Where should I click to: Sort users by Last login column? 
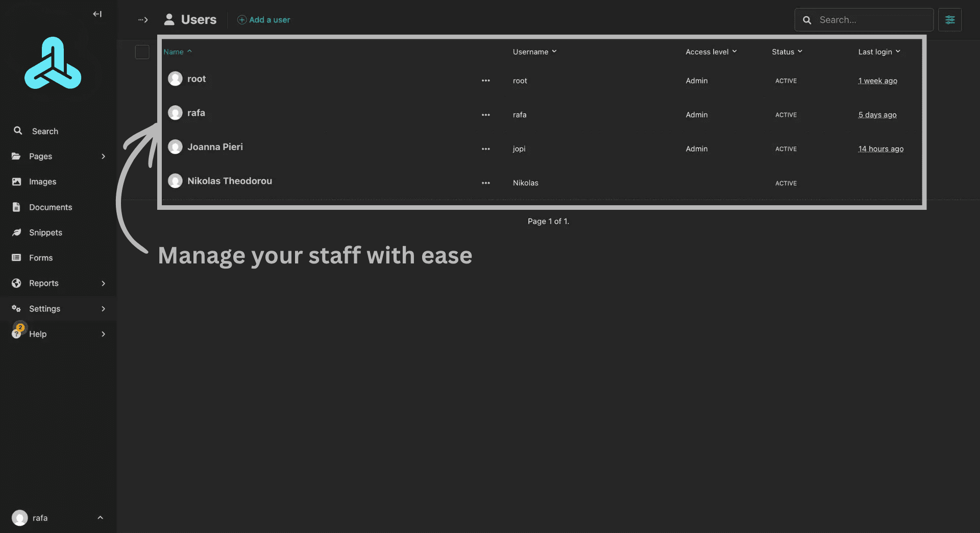point(878,52)
